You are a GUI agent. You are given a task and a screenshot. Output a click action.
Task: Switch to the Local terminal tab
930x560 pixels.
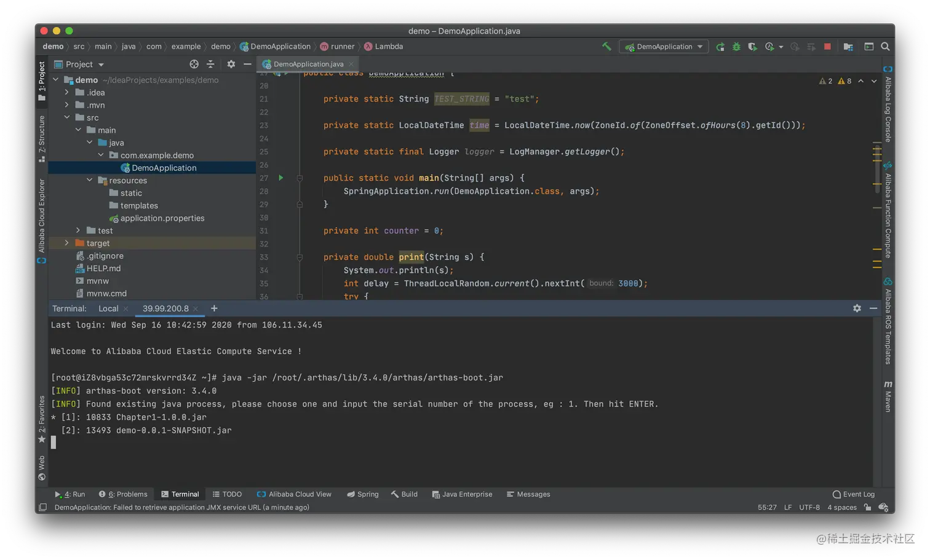[x=108, y=309]
